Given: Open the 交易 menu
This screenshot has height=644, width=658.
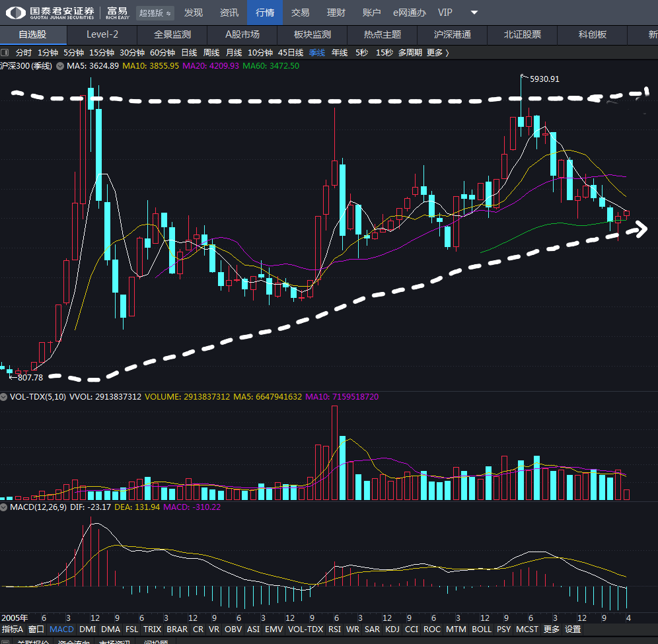Looking at the screenshot, I should point(300,13).
